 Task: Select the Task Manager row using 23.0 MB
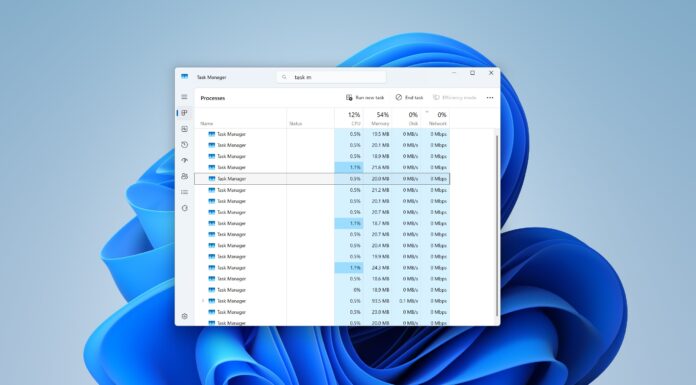(x=322, y=312)
